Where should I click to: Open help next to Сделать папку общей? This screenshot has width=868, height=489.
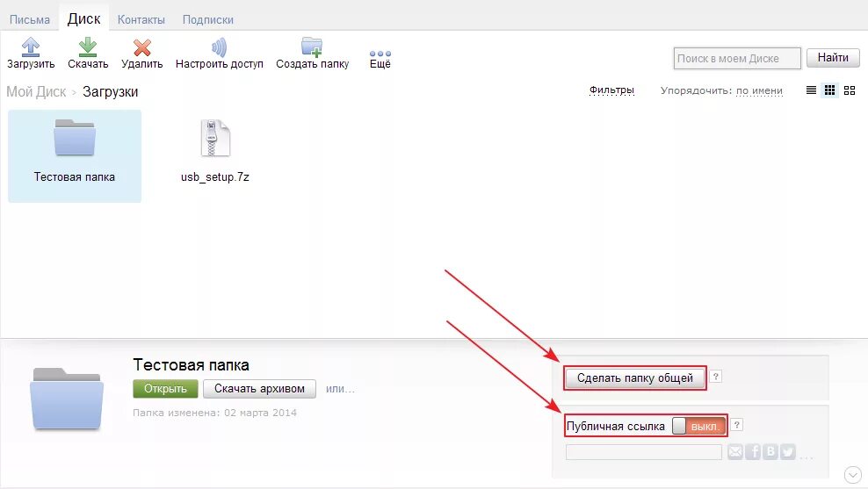[715, 376]
